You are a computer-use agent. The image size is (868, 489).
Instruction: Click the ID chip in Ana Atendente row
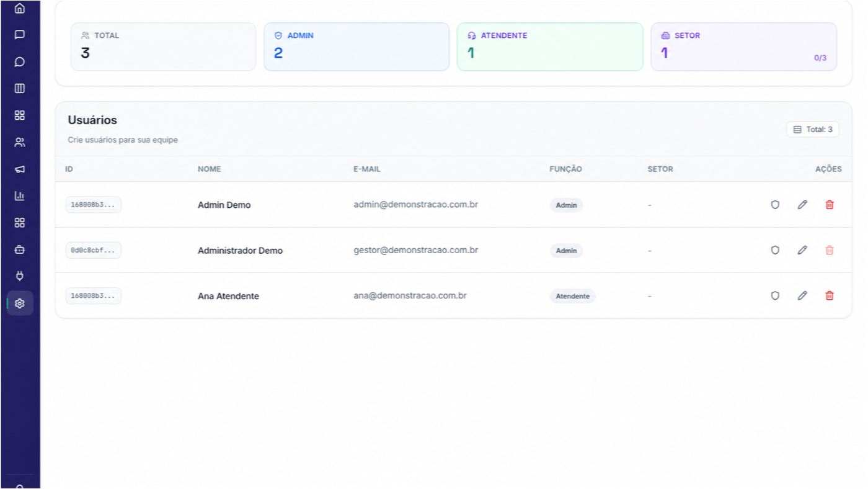pyautogui.click(x=94, y=296)
